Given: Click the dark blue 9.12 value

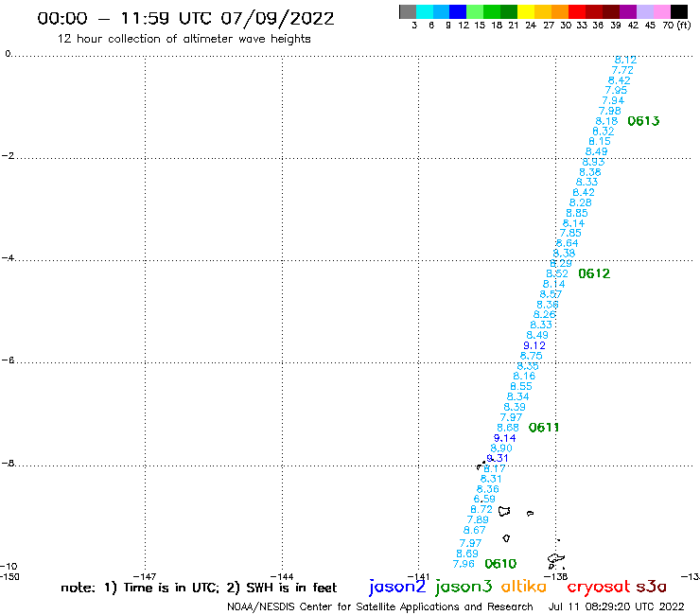Looking at the screenshot, I should [534, 345].
